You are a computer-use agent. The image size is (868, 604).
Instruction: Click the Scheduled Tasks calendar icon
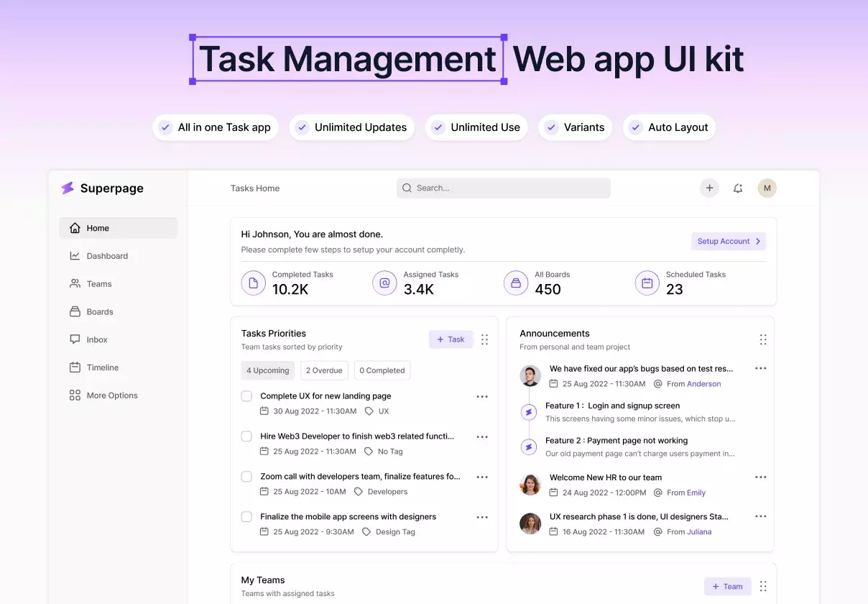[647, 283]
